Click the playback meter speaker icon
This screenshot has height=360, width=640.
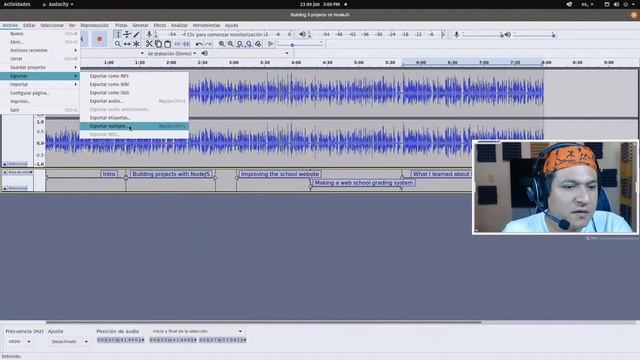[x=302, y=34]
